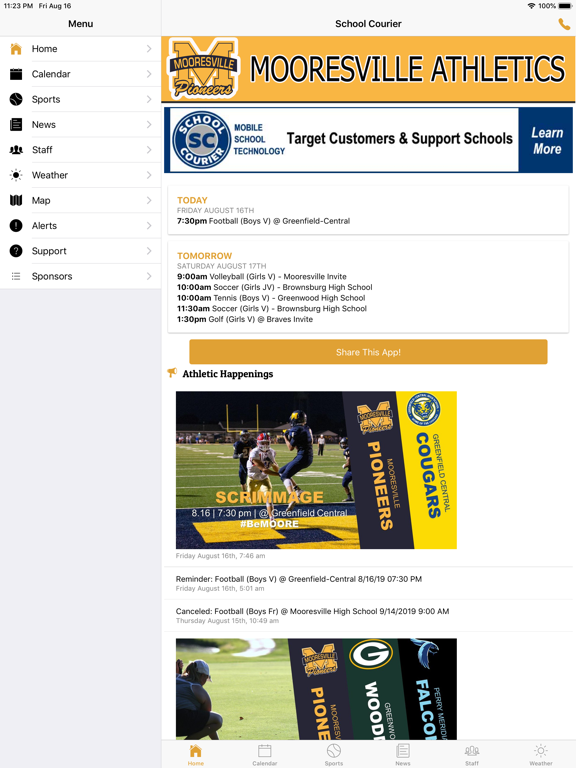Viewport: 576px width, 768px height.
Task: Open the golf Pioneers Woodmen Falcons image
Action: coord(316,689)
